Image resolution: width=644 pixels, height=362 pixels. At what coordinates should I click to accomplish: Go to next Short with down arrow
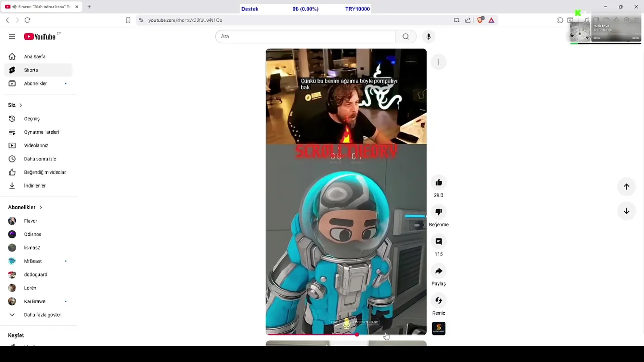pyautogui.click(x=626, y=211)
